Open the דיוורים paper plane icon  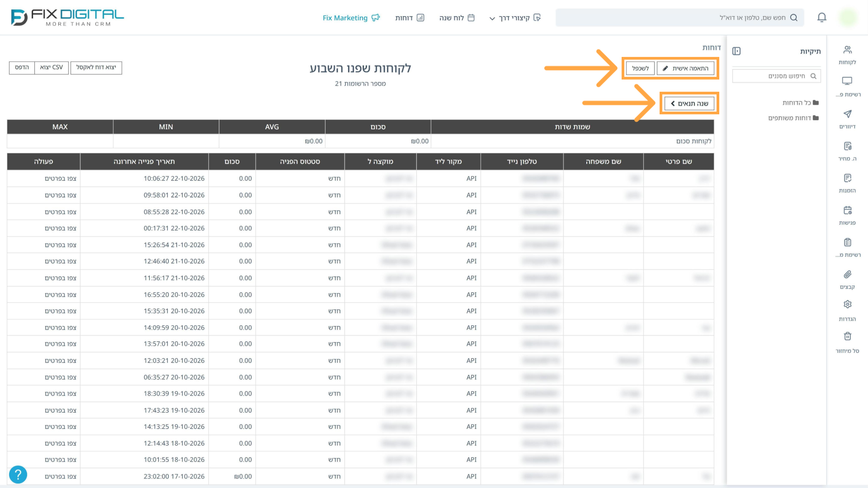tap(848, 119)
